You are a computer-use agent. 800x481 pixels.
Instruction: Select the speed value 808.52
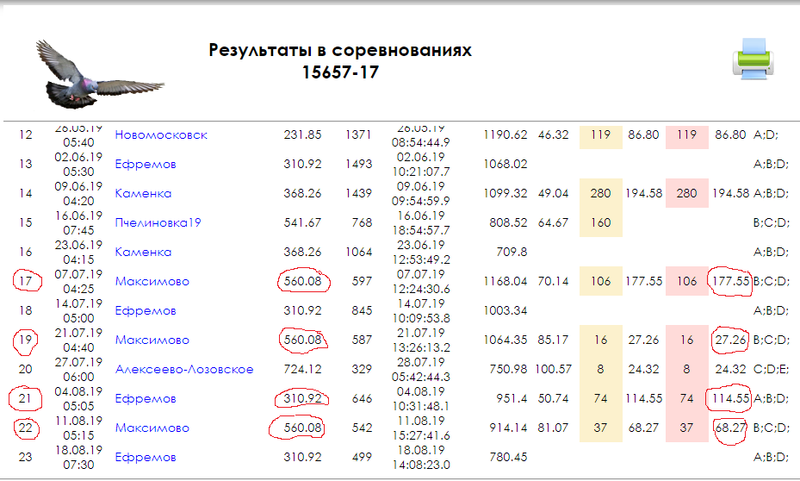click(508, 222)
